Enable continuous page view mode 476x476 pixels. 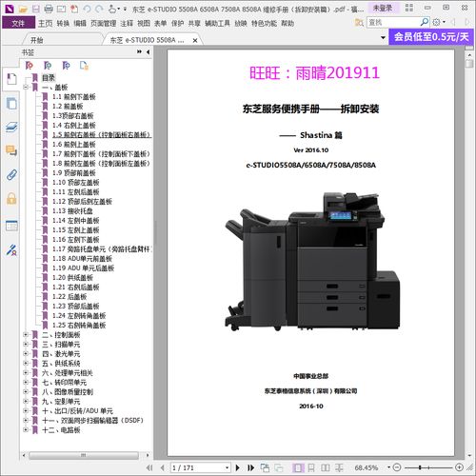pos(311,467)
